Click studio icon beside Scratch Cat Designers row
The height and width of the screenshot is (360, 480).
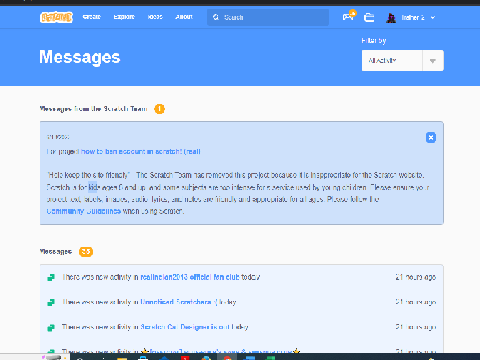pos(51,327)
